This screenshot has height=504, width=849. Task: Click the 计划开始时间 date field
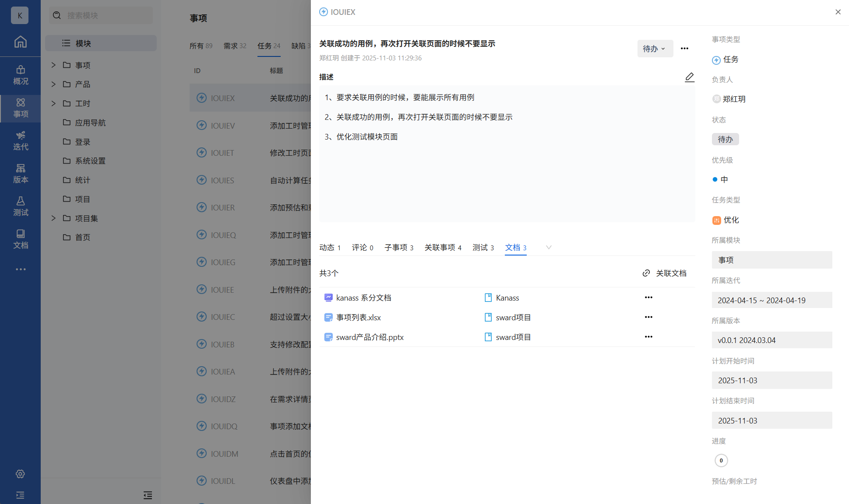[771, 380]
